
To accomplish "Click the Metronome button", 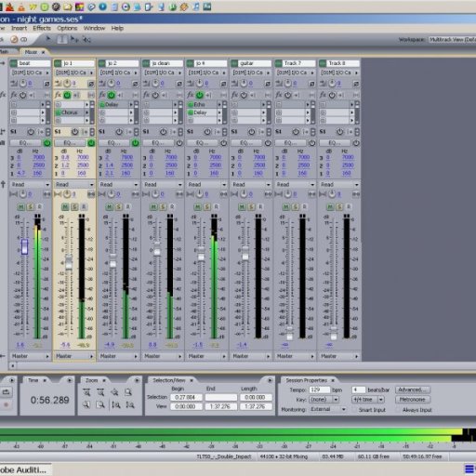I will [413, 400].
